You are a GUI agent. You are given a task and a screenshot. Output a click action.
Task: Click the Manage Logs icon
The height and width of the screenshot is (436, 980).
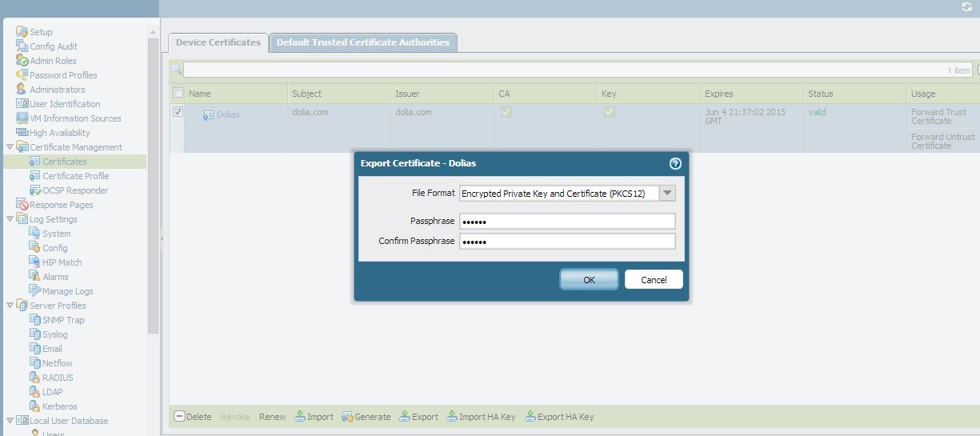[x=34, y=291]
